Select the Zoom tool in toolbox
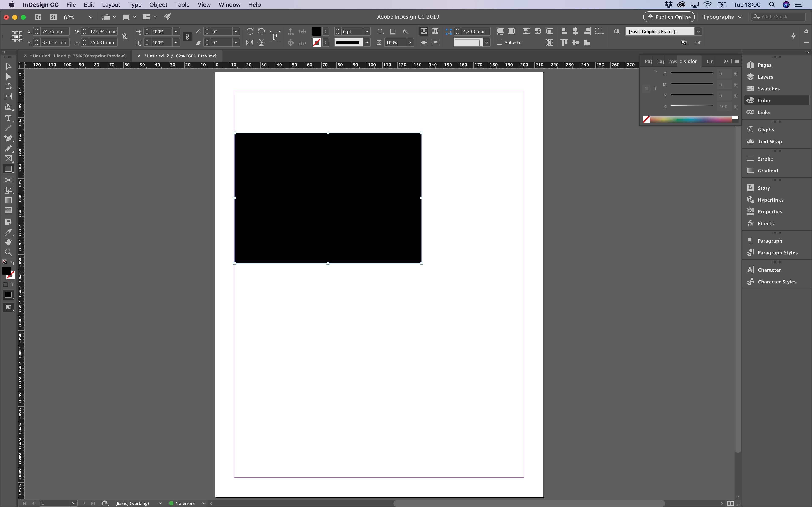Image resolution: width=812 pixels, height=507 pixels. (x=8, y=252)
